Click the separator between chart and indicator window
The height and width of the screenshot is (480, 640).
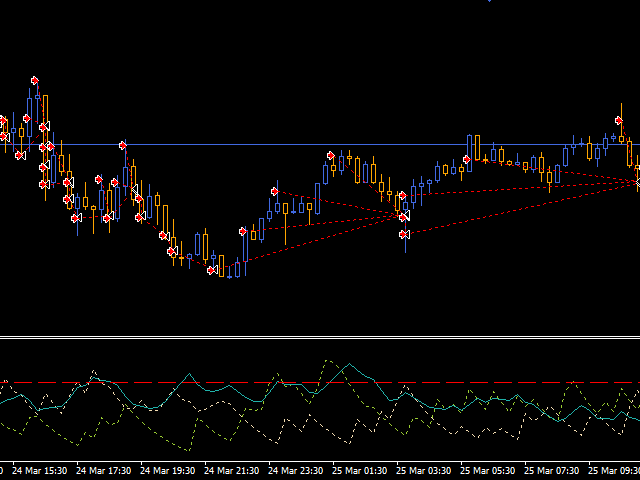(x=320, y=337)
